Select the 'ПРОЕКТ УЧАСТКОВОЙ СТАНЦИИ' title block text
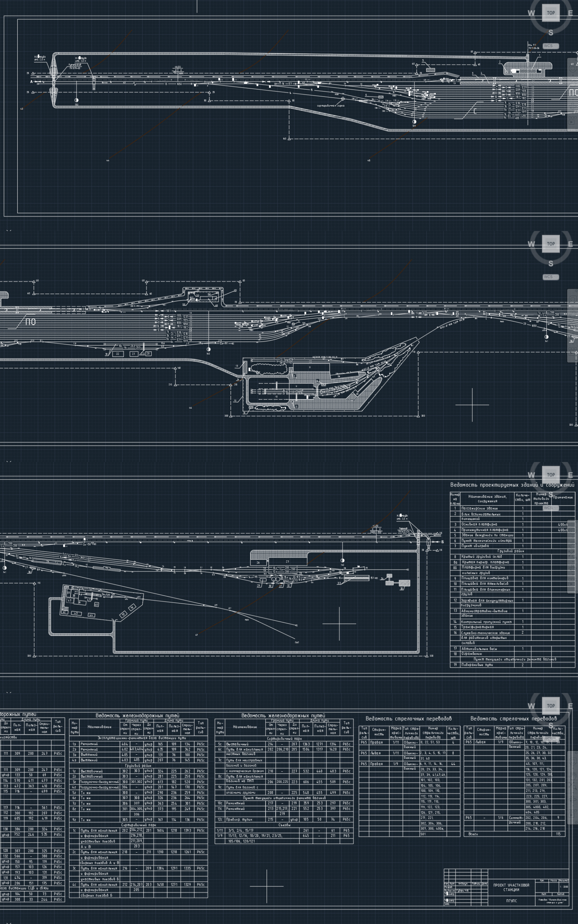The width and height of the screenshot is (578, 924). (511, 887)
